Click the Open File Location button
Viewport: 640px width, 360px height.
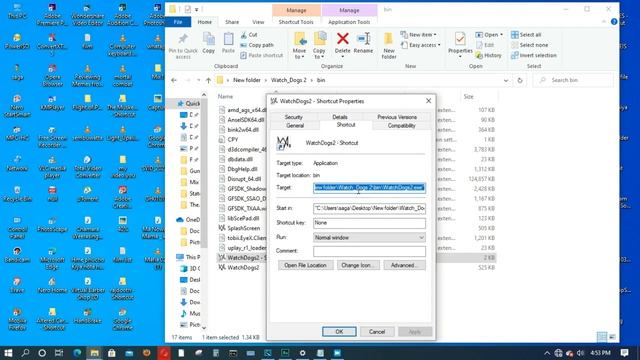[305, 265]
